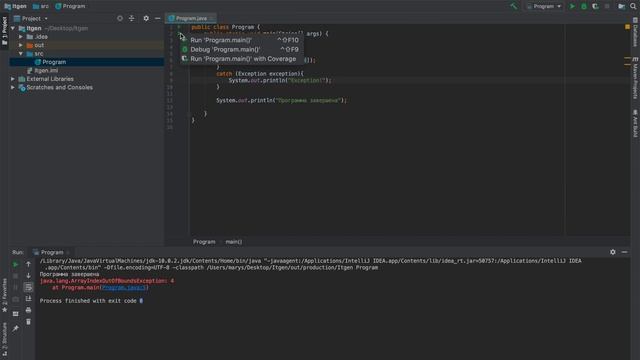Choose Run 'Program.main()' from popup menu
The image size is (640, 360).
(242, 40)
